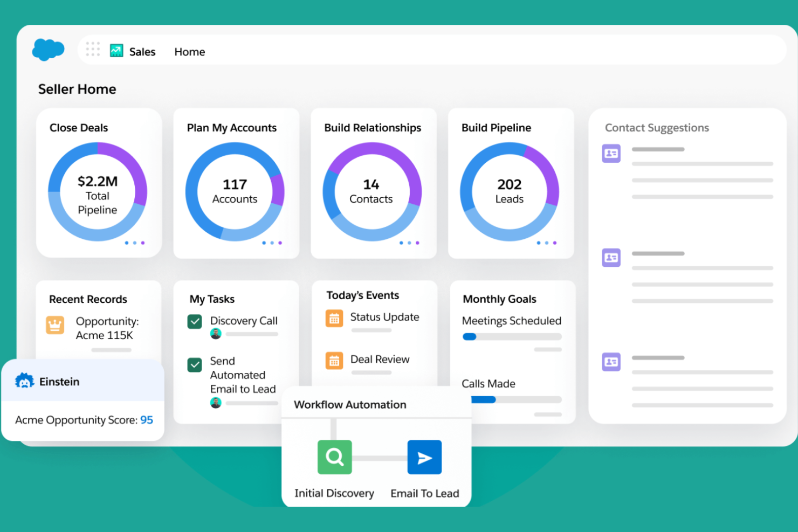
Task: Open the App Launcher dots grid
Action: [93, 49]
